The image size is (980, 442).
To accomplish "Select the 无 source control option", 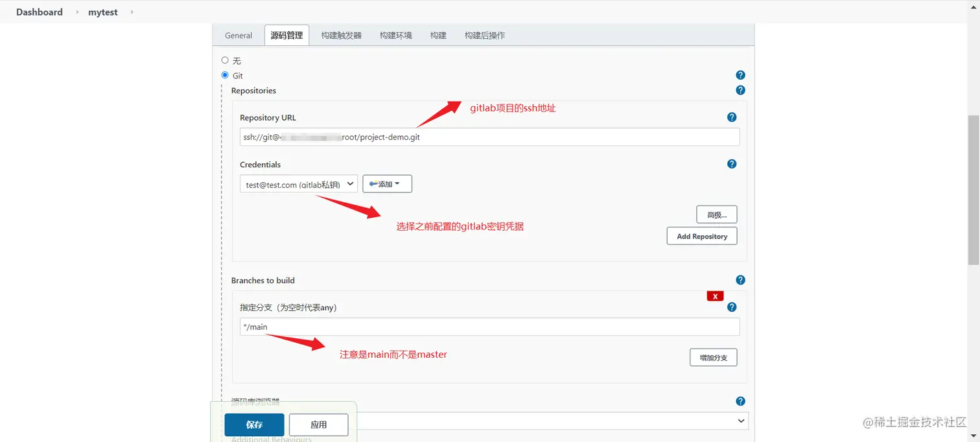I will pyautogui.click(x=224, y=60).
